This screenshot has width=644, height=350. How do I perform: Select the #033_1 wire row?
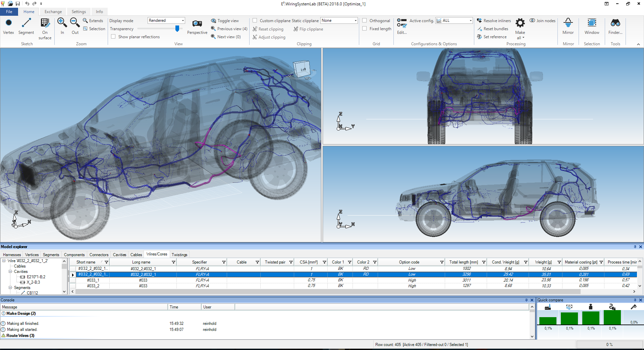[x=93, y=280]
